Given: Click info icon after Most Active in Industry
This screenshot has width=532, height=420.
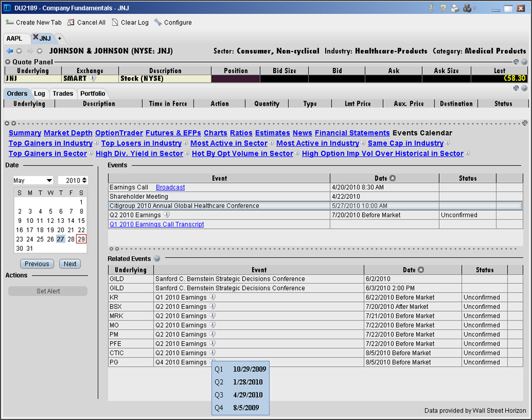Looking at the screenshot, I should 362,143.
